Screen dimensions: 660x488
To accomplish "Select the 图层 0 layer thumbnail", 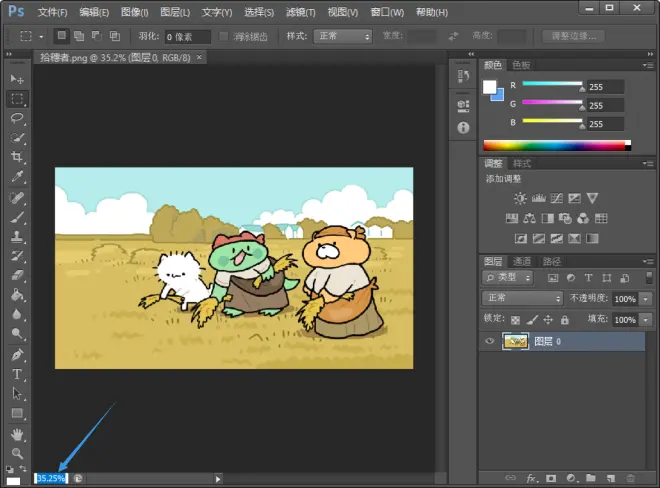I will [515, 341].
